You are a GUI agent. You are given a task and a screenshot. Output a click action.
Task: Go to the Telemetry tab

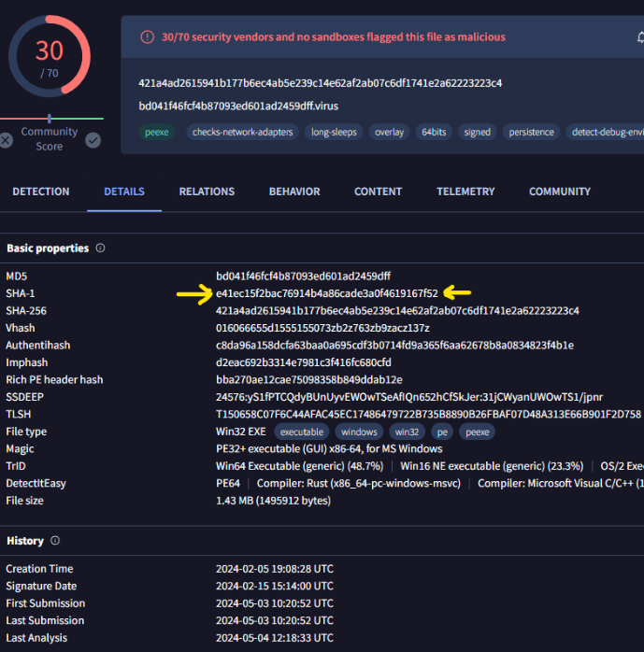coord(465,191)
